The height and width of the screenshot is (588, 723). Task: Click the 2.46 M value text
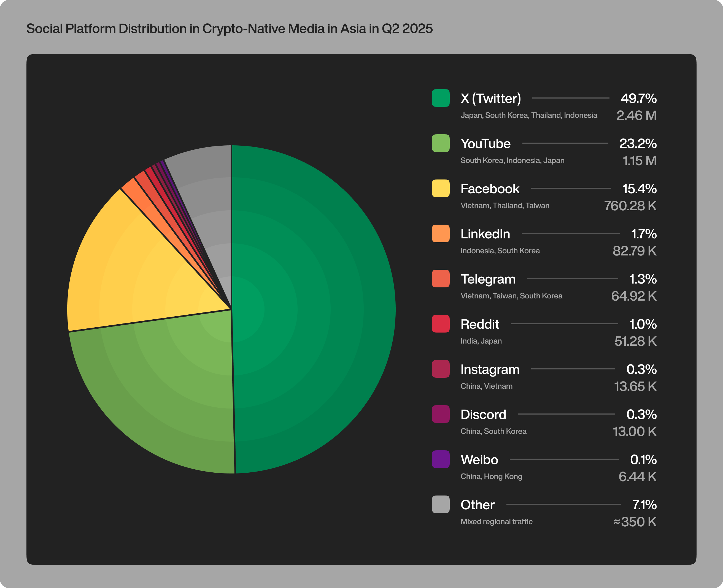pyautogui.click(x=636, y=116)
